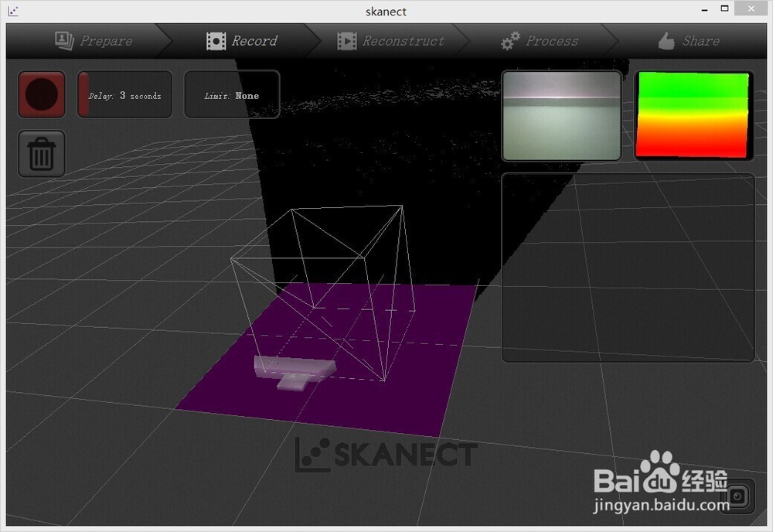
Task: Click the green-red depth map preview
Action: [x=693, y=116]
